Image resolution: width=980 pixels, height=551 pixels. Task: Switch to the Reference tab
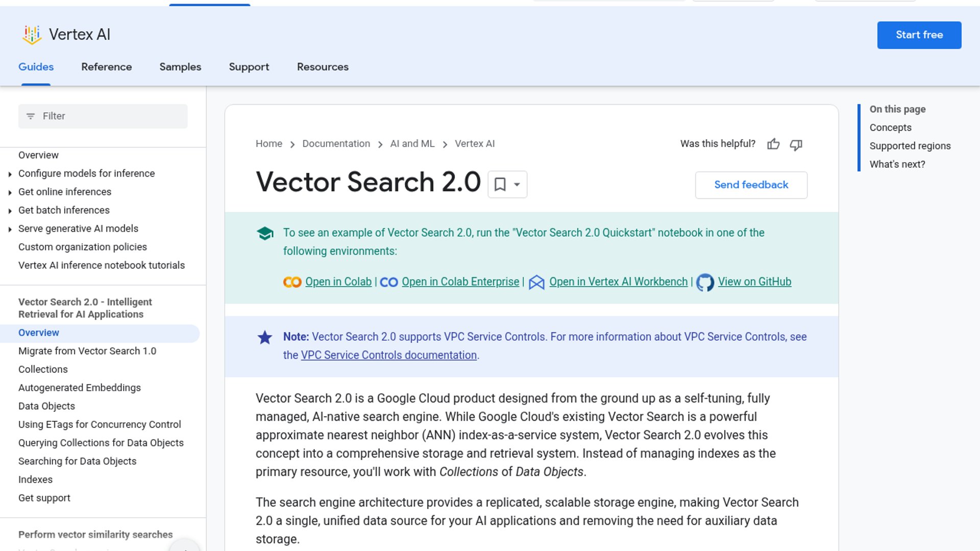106,67
